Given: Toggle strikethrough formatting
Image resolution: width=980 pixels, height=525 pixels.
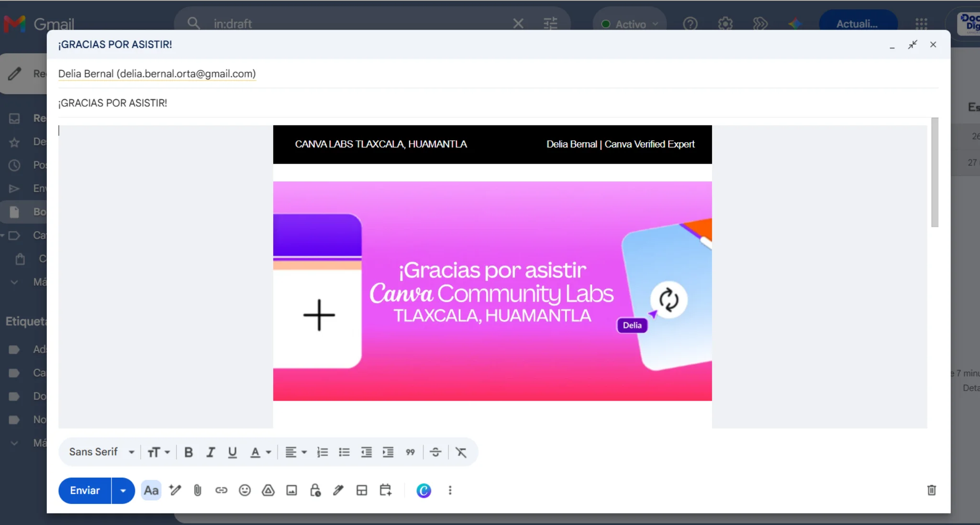Looking at the screenshot, I should [x=435, y=452].
